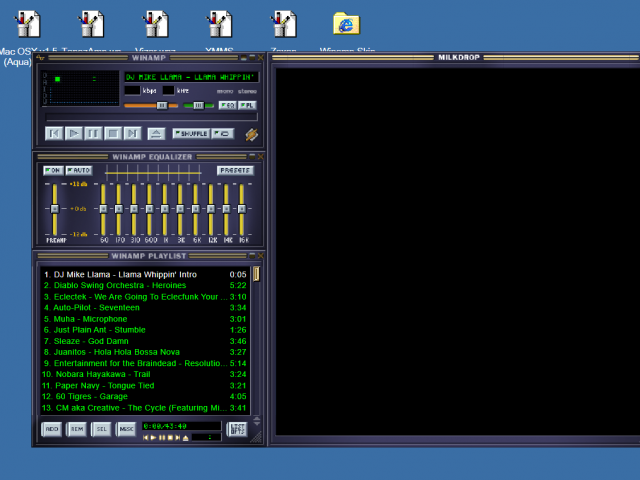Toggle equalizer AUTO button
This screenshot has height=480, width=640.
pyautogui.click(x=79, y=170)
